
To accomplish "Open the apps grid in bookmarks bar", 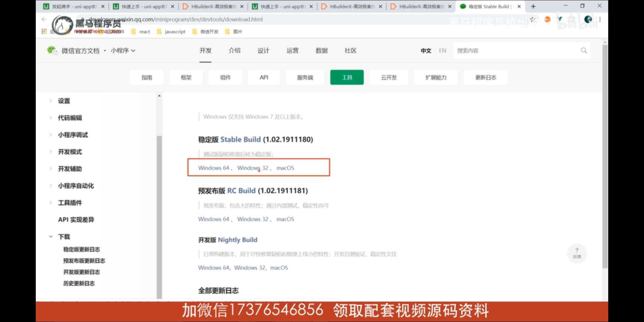I will click(x=44, y=31).
